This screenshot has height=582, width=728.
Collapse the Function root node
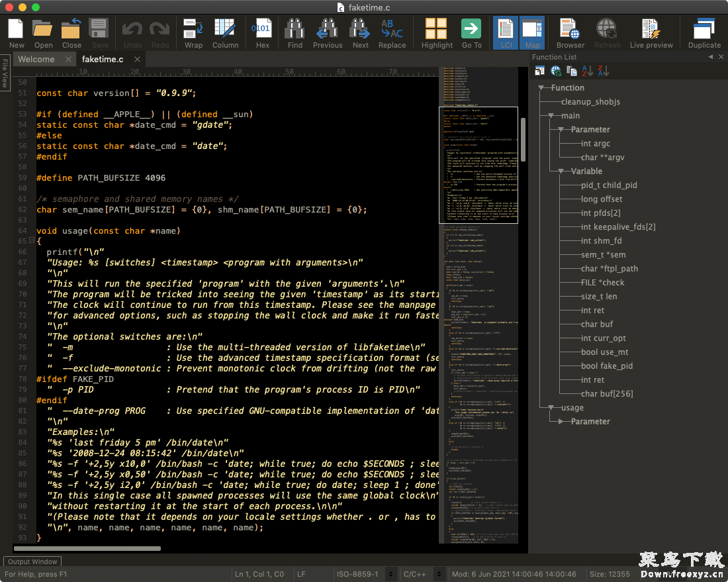pyautogui.click(x=541, y=88)
